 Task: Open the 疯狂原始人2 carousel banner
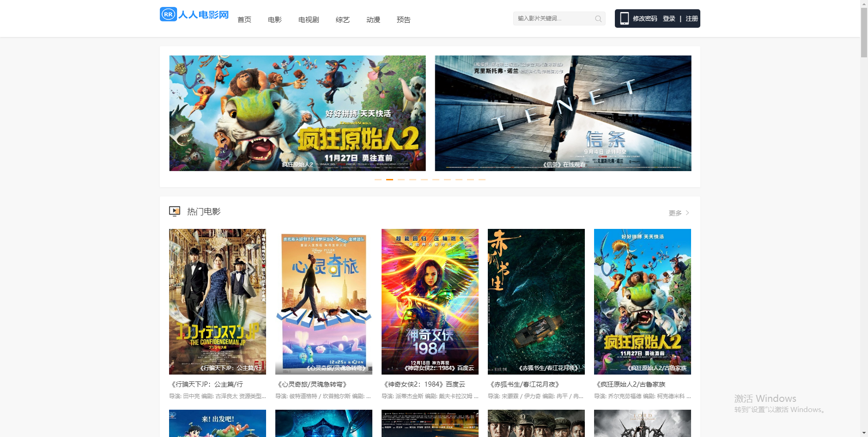(x=297, y=113)
